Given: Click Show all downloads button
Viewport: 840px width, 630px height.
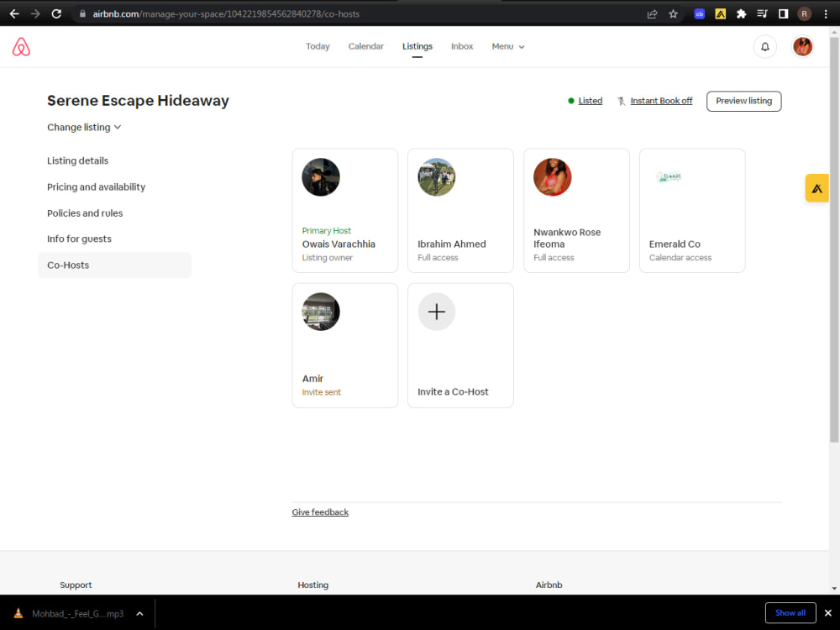Looking at the screenshot, I should click(x=790, y=613).
